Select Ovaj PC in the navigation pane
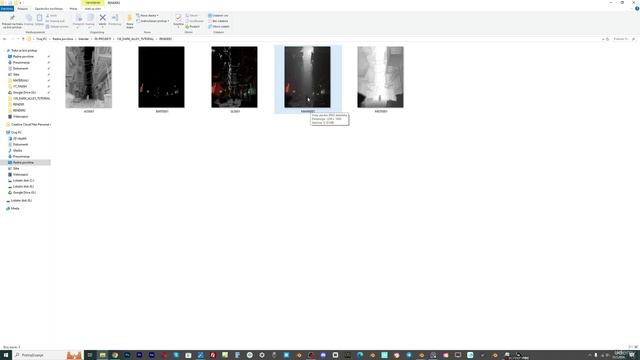 point(16,133)
